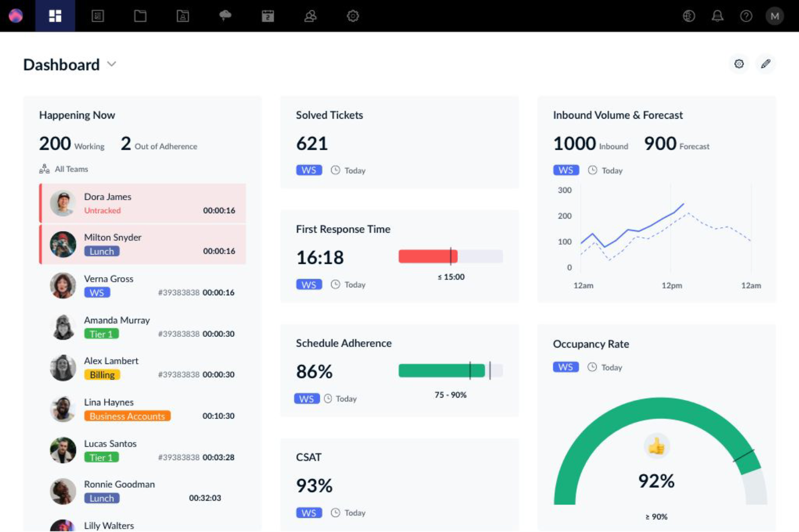Open the plain folder icon in the top navigation
799x532 pixels.
point(141,16)
